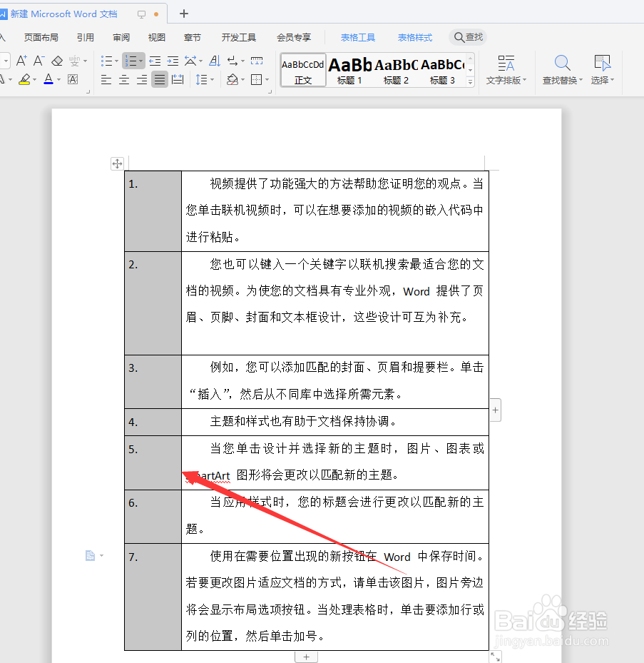The width and height of the screenshot is (644, 663).
Task: Apply table borders icon
Action: 257,79
